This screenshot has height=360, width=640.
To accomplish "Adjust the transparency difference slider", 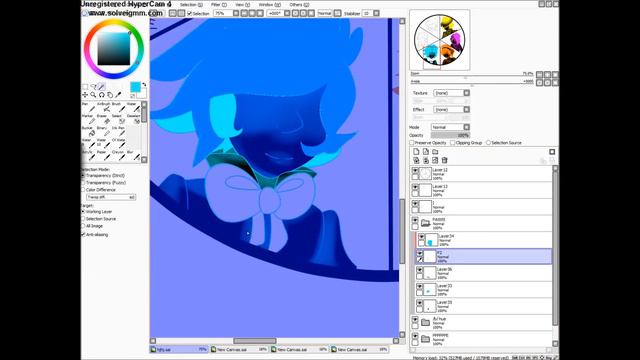I will tap(111, 197).
